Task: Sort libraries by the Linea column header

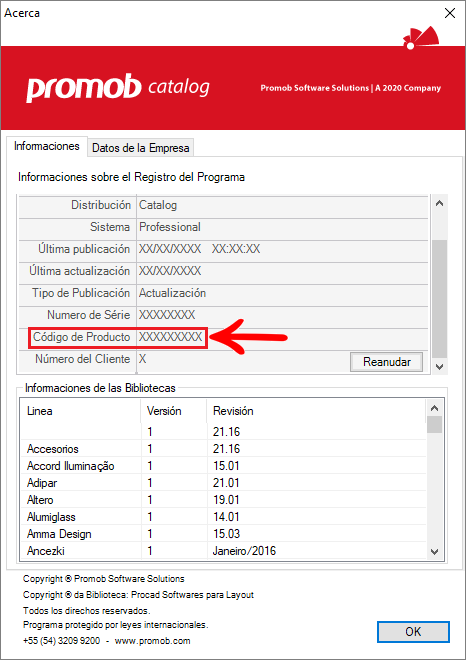Action: click(x=80, y=411)
